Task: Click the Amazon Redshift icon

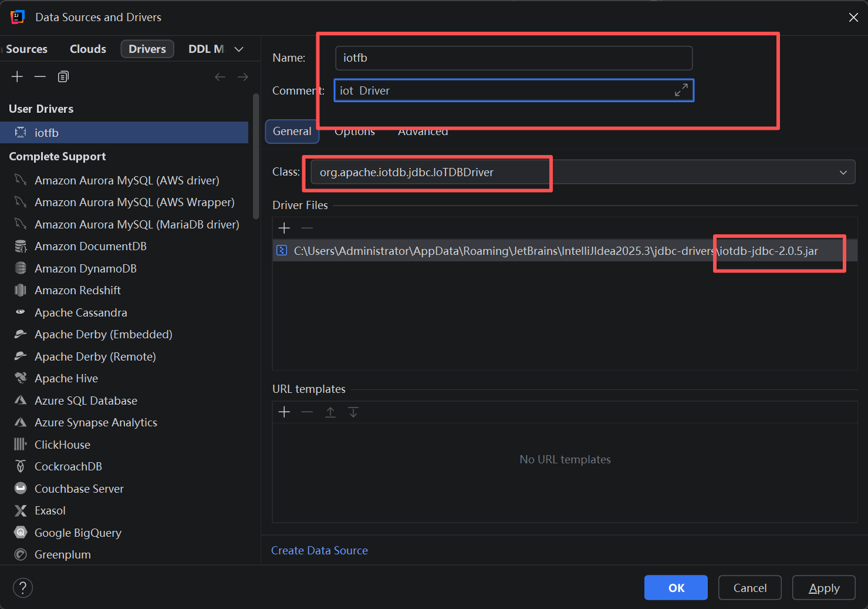Action: [21, 290]
